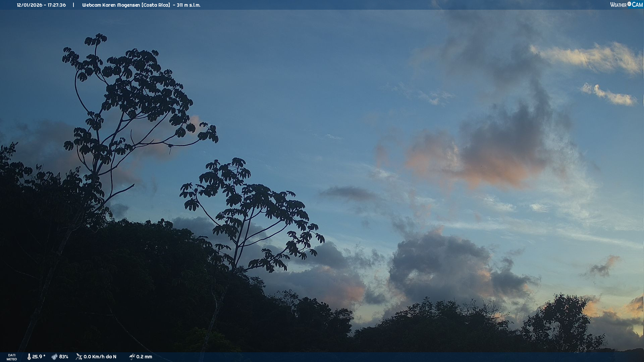644x362 pixels.
Task: Click the thermometer temperature icon
Action: (x=29, y=357)
